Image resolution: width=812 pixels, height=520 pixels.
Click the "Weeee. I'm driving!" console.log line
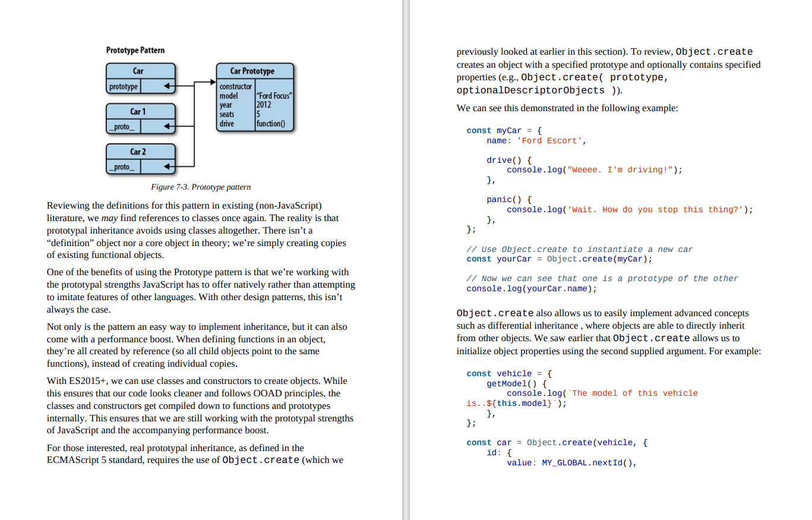[x=595, y=169]
